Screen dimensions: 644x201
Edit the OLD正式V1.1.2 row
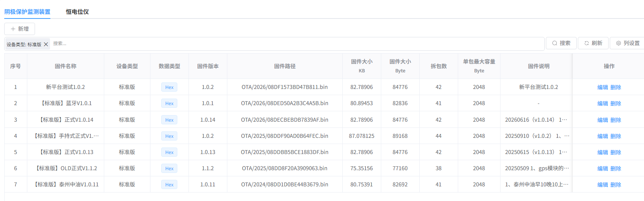click(x=602, y=169)
